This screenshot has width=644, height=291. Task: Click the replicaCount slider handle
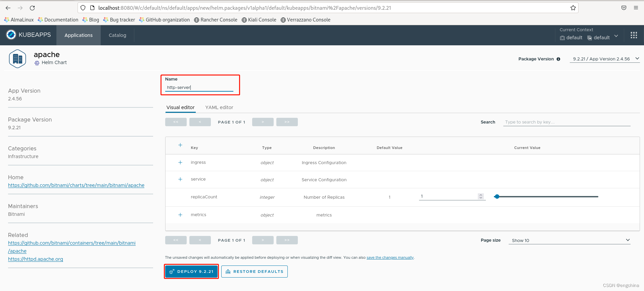(x=497, y=197)
